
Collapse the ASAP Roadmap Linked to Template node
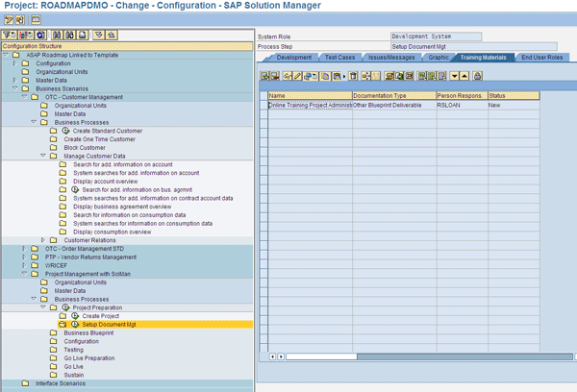pos(6,55)
